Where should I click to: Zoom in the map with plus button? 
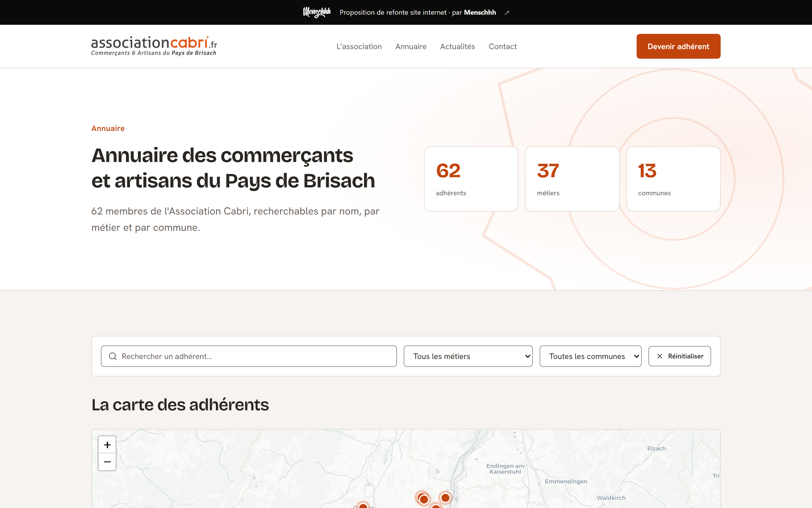click(107, 445)
